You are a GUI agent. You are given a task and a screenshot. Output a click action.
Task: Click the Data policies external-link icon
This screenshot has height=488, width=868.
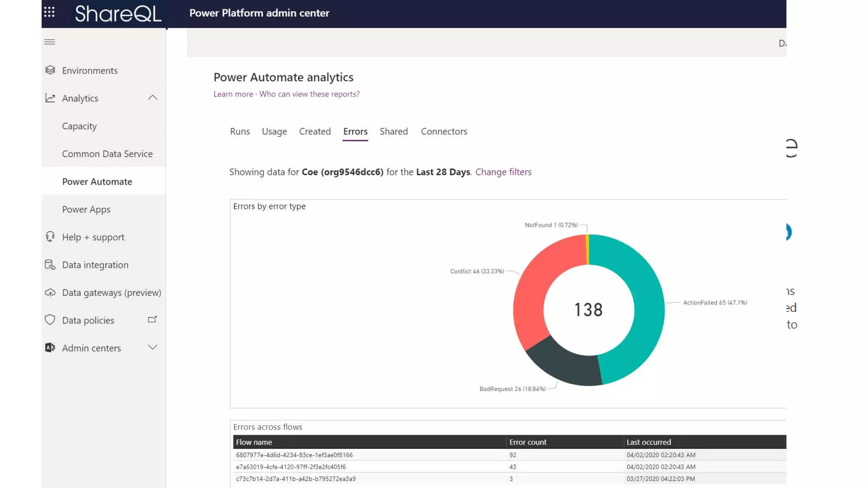[152, 320]
